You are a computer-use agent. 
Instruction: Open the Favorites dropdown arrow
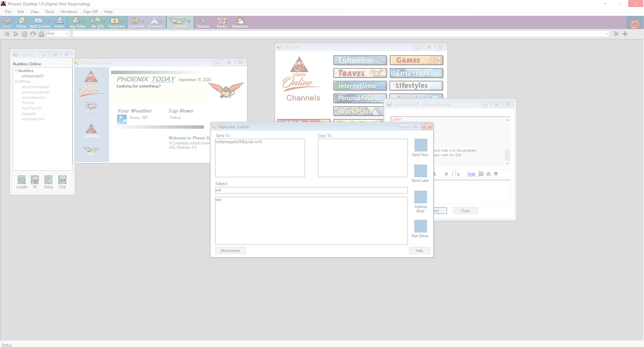[122, 21]
